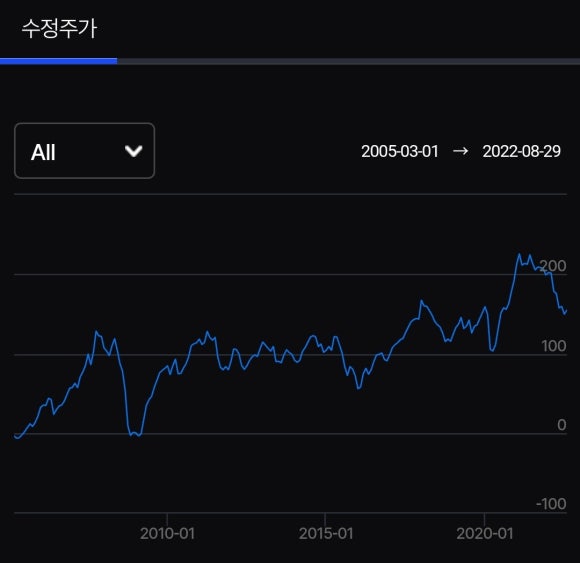Click the 2020-01 x-axis tick label
580x563 pixels.
[x=485, y=533]
